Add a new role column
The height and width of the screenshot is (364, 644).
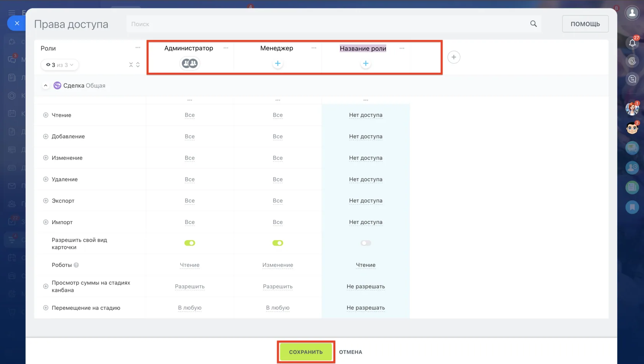[453, 57]
